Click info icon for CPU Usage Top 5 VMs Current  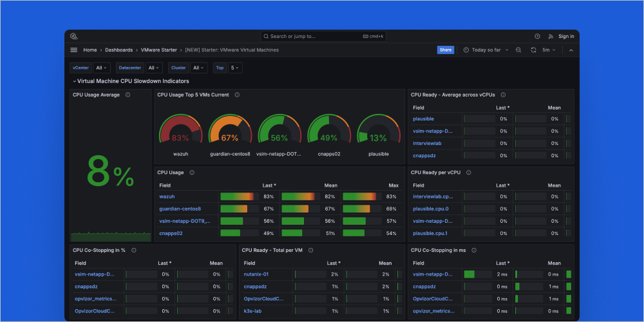[237, 95]
